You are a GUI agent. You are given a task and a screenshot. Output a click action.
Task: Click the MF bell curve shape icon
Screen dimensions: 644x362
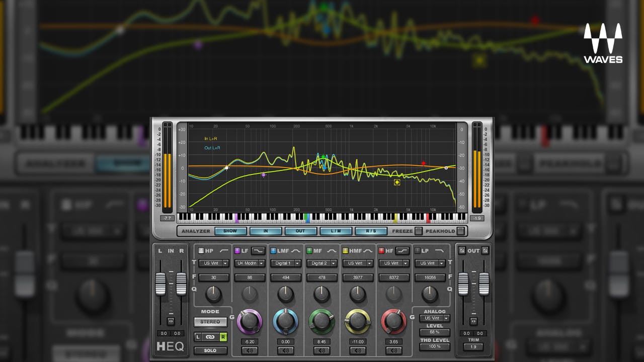(x=332, y=250)
